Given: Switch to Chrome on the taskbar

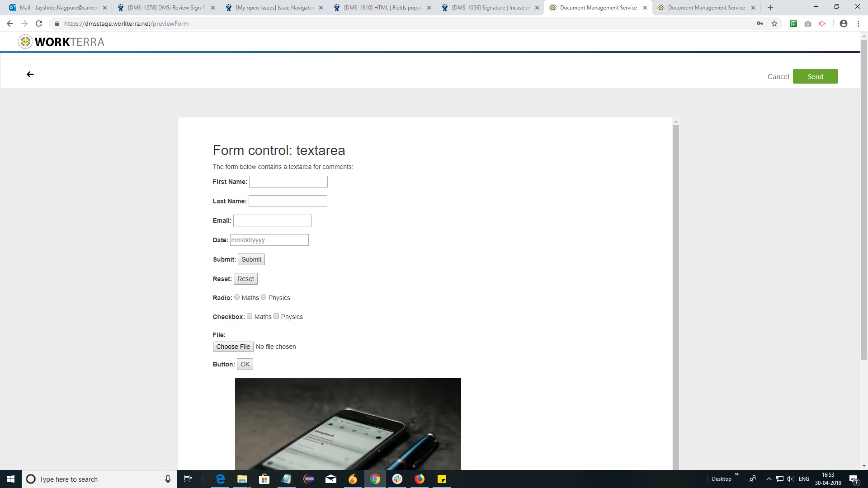Looking at the screenshot, I should point(375,479).
